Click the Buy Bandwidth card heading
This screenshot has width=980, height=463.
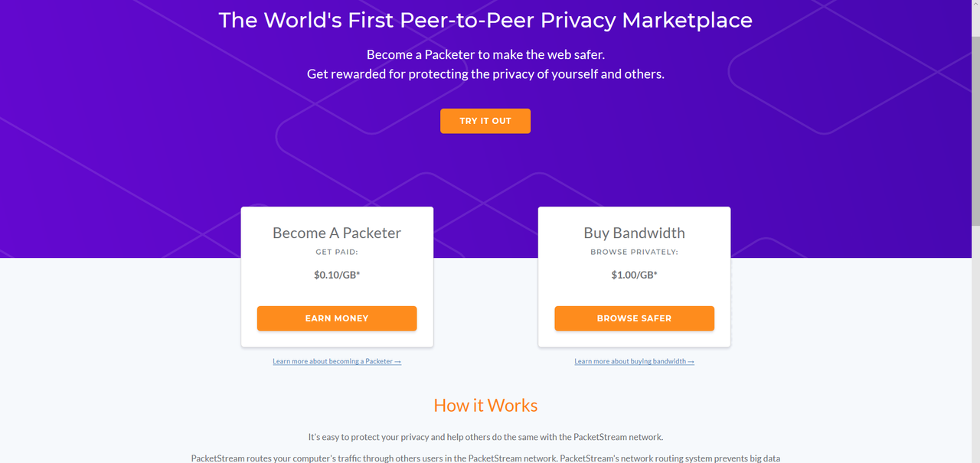634,233
